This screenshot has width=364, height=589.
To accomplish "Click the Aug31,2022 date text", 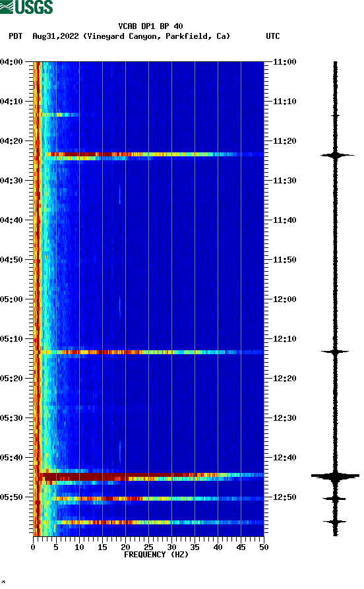I will point(55,36).
